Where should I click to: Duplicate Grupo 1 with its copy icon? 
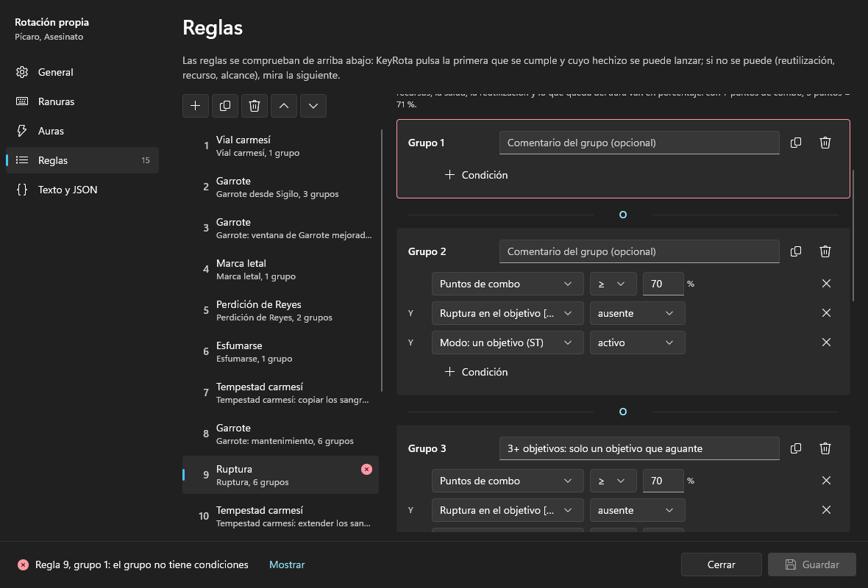795,143
